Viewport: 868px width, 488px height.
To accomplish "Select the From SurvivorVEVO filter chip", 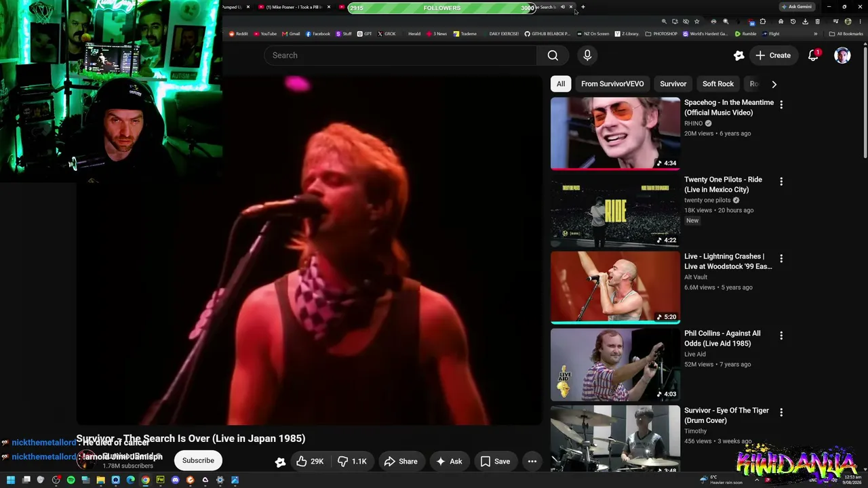I will (x=612, y=84).
